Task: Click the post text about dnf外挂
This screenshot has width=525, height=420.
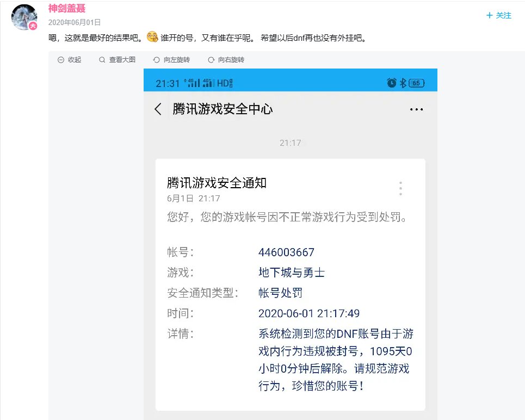Action: pyautogui.click(x=313, y=38)
